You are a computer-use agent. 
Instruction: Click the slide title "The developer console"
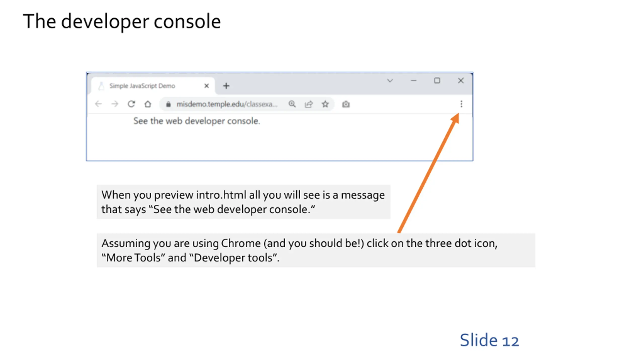pos(122,21)
